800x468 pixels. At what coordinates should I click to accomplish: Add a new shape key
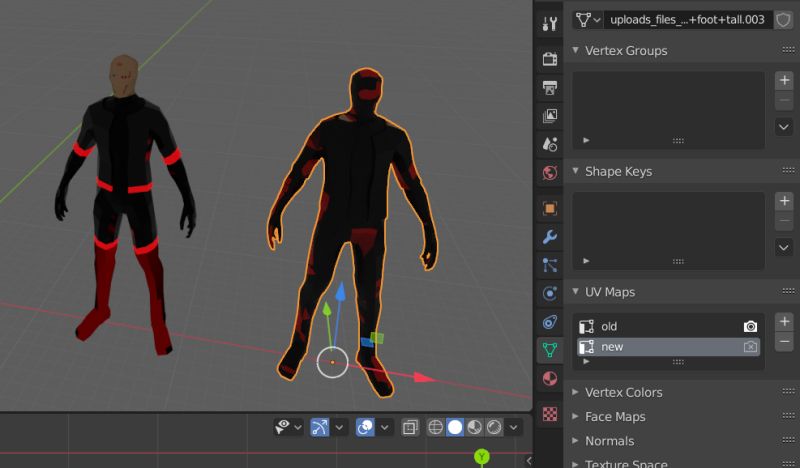[x=784, y=201]
